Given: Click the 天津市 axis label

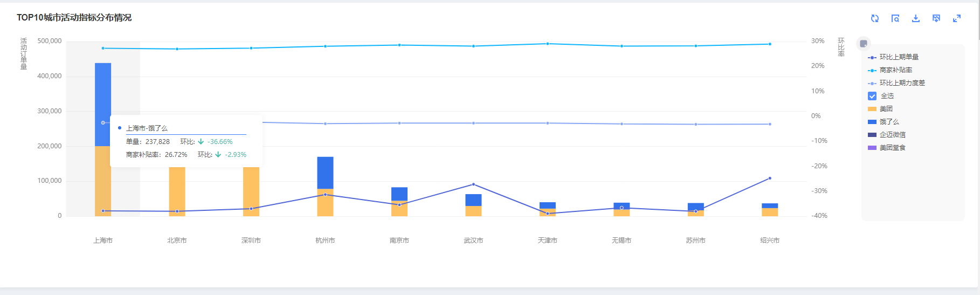Looking at the screenshot, I should pyautogui.click(x=547, y=241).
